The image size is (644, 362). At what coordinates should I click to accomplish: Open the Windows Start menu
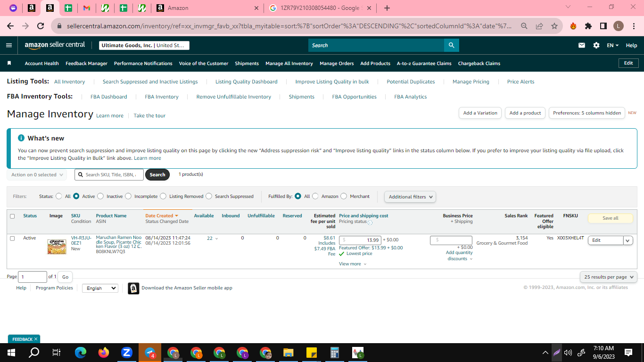pos(11,353)
